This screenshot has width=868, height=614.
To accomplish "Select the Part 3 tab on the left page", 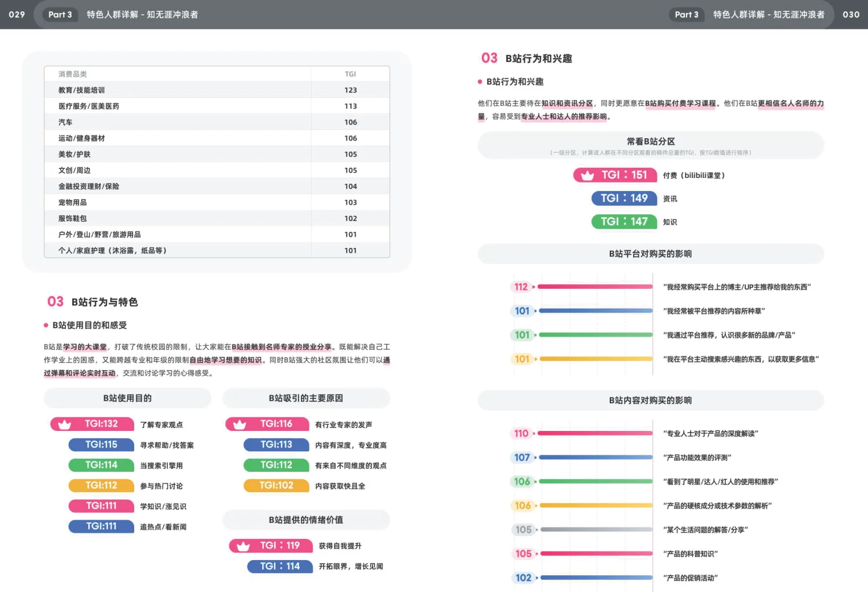I will 60,15.
